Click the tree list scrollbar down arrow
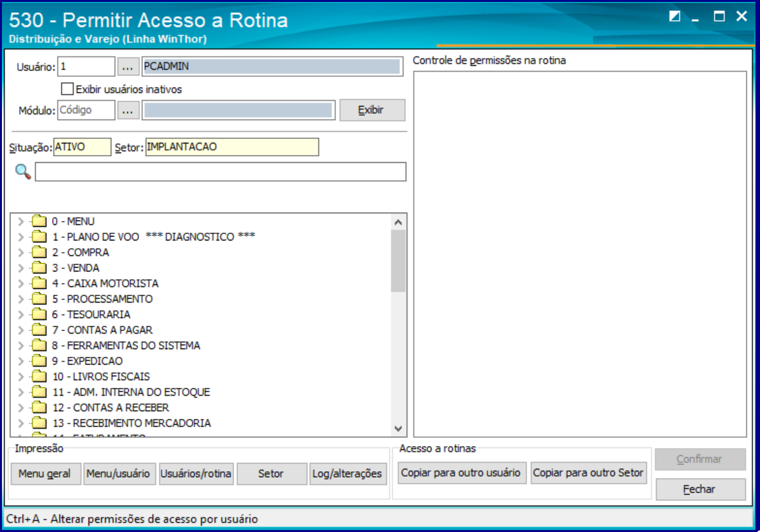 click(x=398, y=429)
